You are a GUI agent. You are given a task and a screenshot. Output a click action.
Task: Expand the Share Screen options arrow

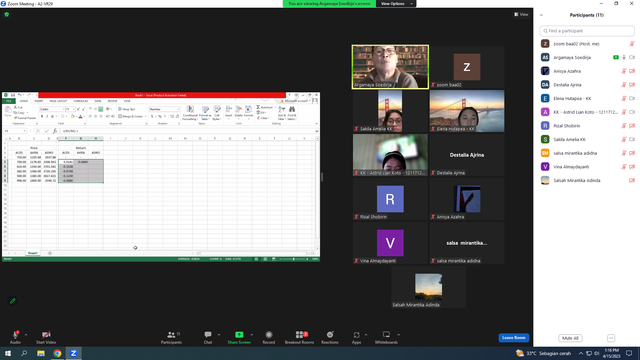(x=251, y=335)
